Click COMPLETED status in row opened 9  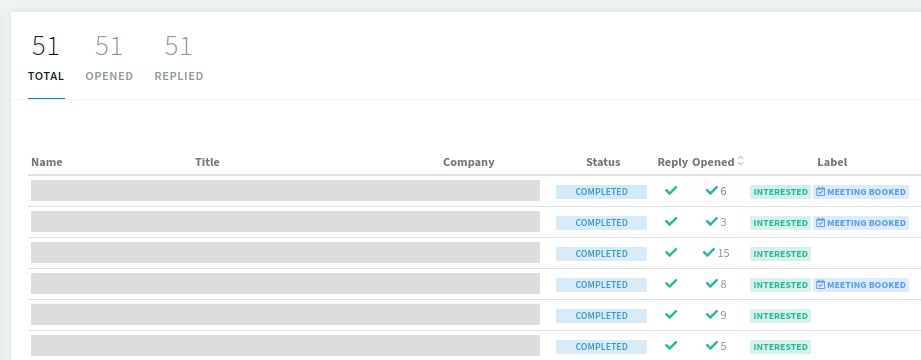pyautogui.click(x=601, y=315)
